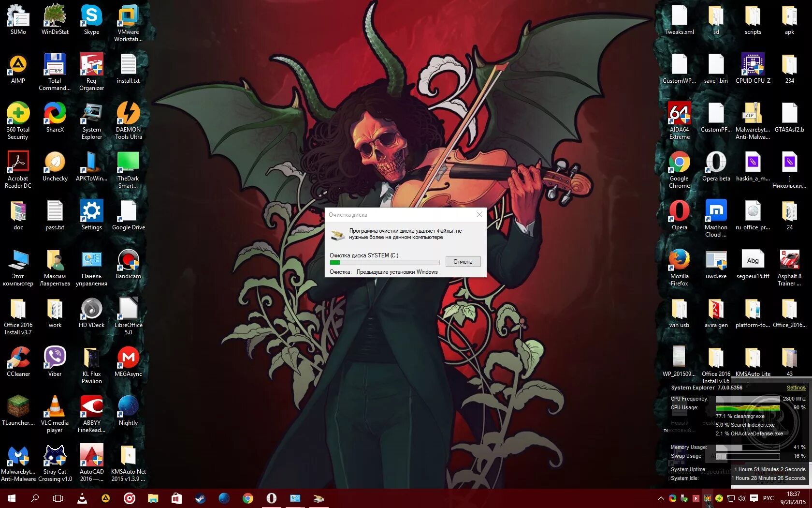This screenshot has height=508, width=812.
Task: Select the ShareX desktop icon
Action: click(x=55, y=118)
